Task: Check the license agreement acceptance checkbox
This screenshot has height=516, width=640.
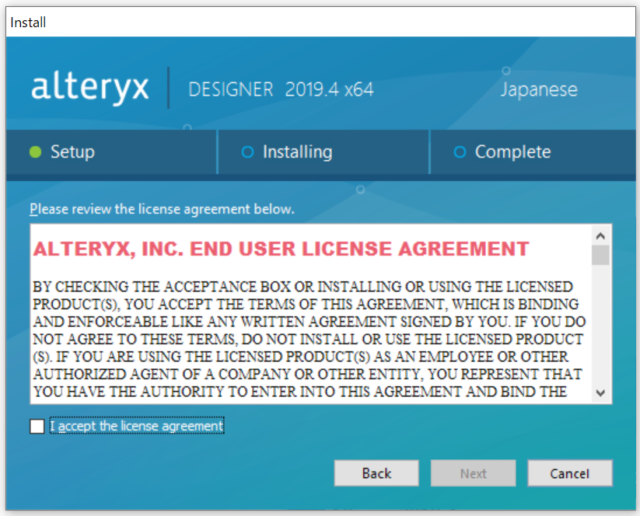Action: [x=37, y=427]
